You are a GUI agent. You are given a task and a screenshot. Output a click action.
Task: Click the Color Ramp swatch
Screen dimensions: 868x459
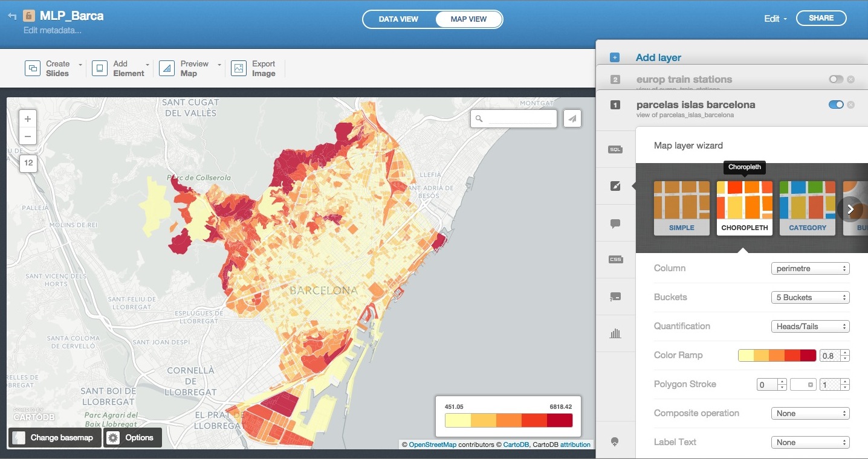point(777,355)
